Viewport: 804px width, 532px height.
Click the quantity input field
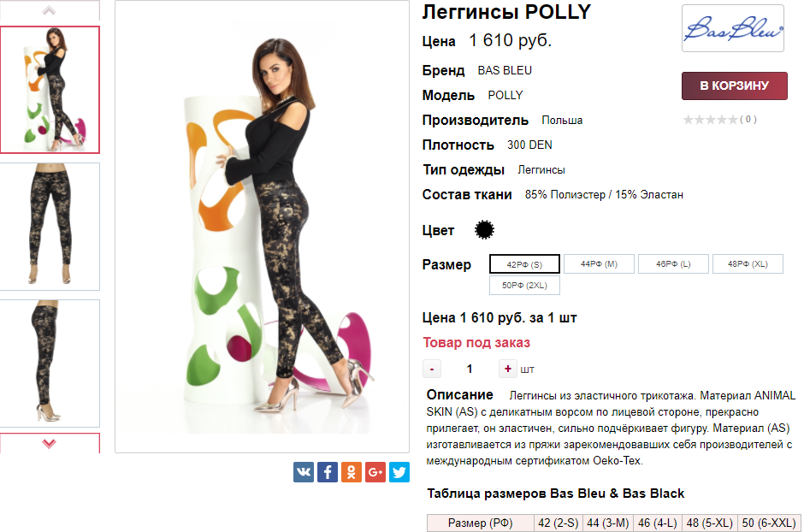(x=470, y=369)
